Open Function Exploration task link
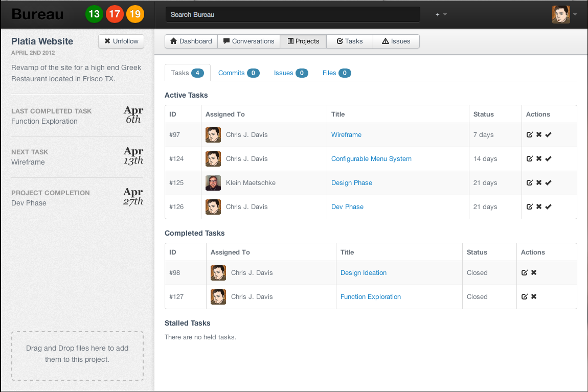This screenshot has width=588, height=392. click(x=371, y=296)
